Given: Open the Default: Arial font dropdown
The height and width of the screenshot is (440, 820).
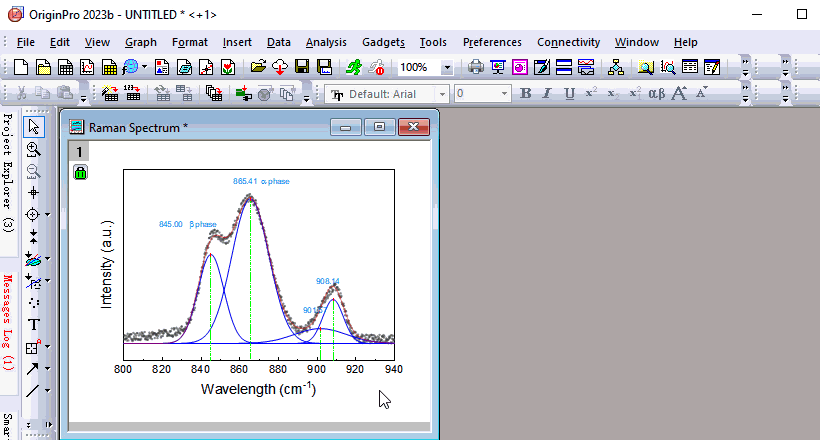Looking at the screenshot, I should (x=441, y=94).
